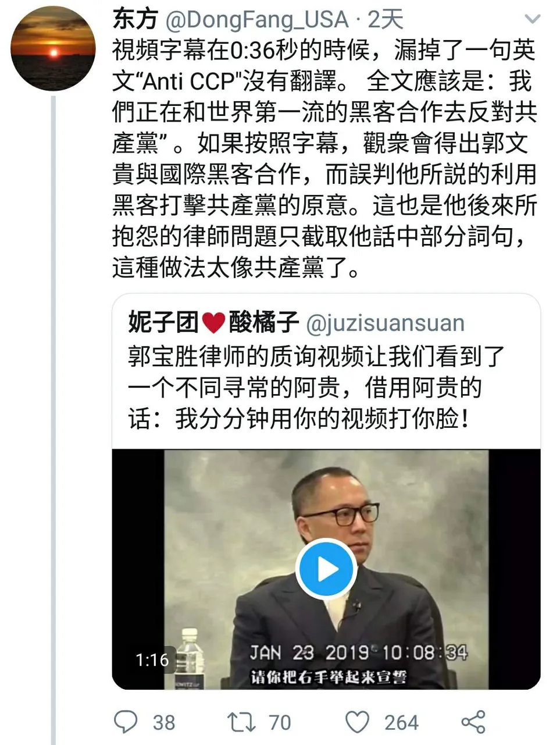The image size is (560, 745).
Task: Open the reply comment icon
Action: click(x=125, y=722)
